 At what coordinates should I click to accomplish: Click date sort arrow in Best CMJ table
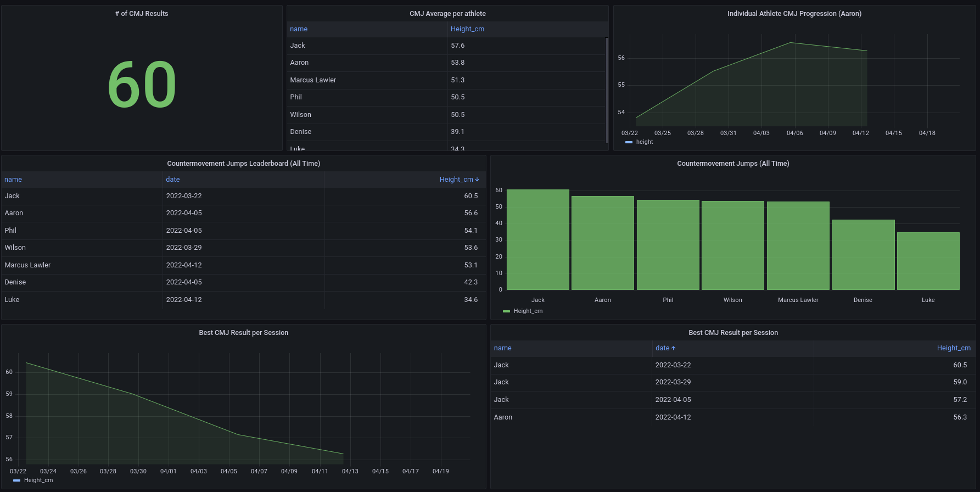pos(674,348)
